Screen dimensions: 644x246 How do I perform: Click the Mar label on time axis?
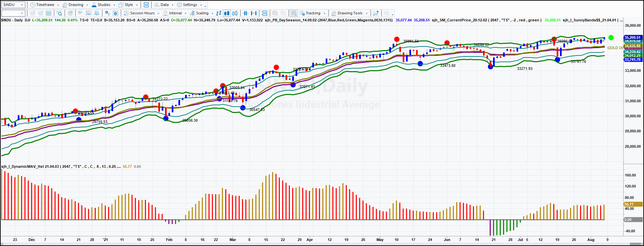tap(233, 240)
